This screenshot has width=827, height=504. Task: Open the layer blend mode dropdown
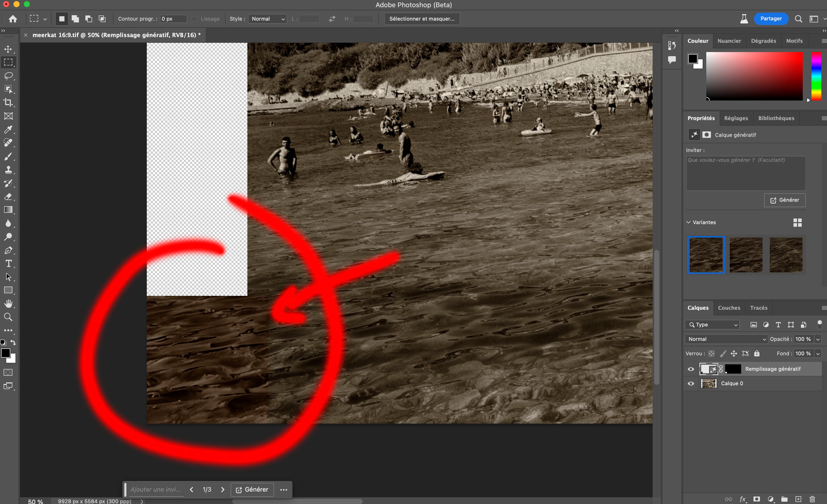click(726, 339)
